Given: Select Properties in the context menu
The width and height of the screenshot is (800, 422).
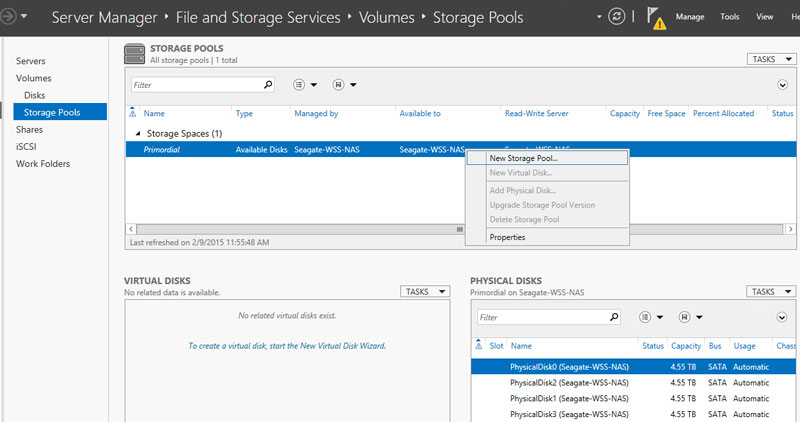Looking at the screenshot, I should [x=506, y=237].
